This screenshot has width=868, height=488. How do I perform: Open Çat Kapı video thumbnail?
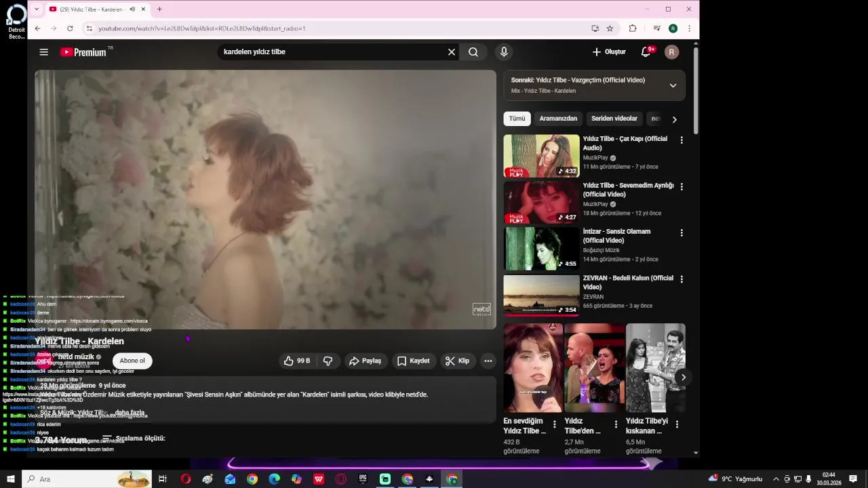coord(541,156)
